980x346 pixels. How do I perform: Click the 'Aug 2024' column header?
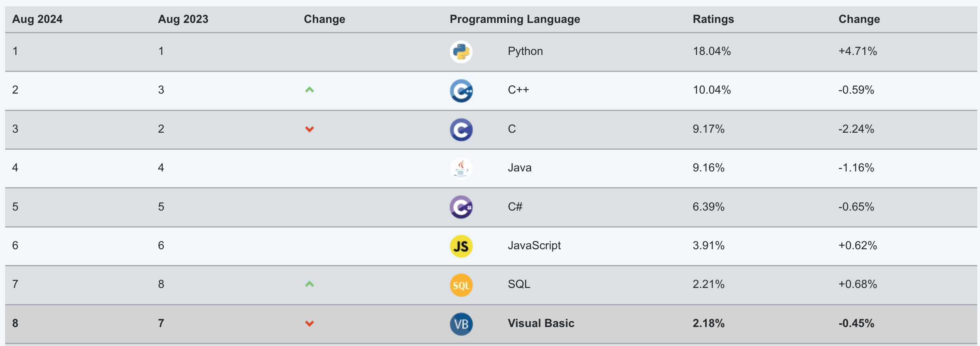(38, 19)
